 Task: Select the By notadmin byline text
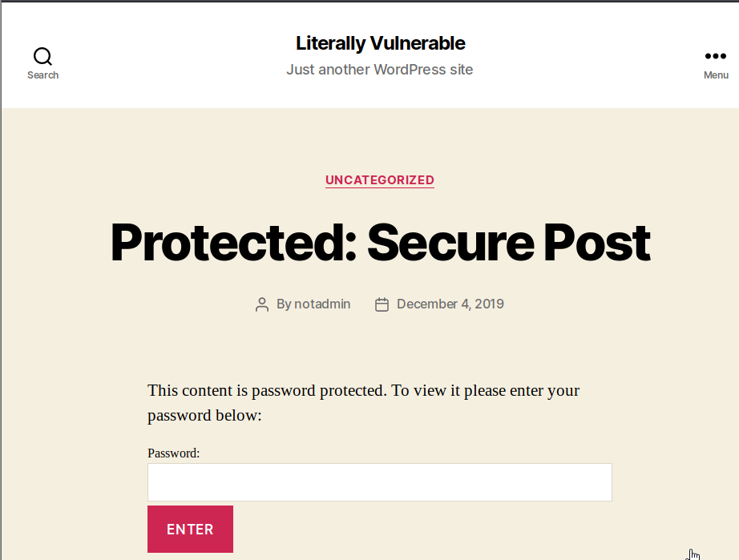(313, 304)
